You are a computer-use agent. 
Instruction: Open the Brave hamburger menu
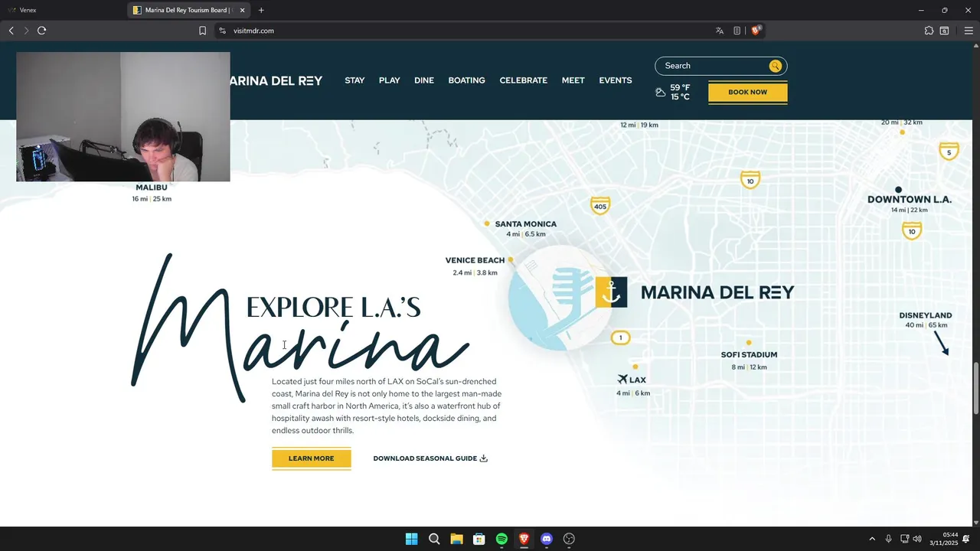coord(969,31)
